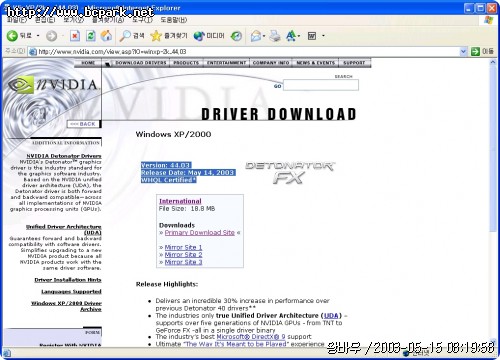Click the vertical scrollbar thumb
The width and height of the screenshot is (500, 360).
(493, 150)
